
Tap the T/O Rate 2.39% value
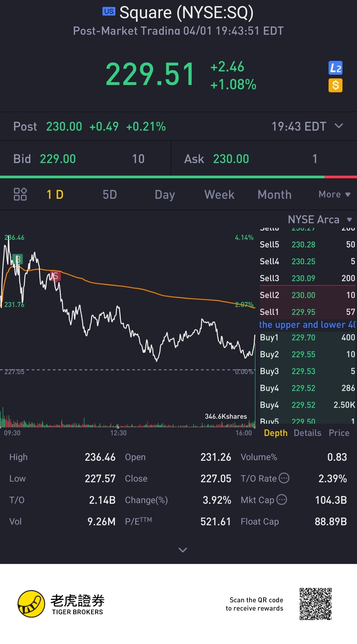(333, 479)
